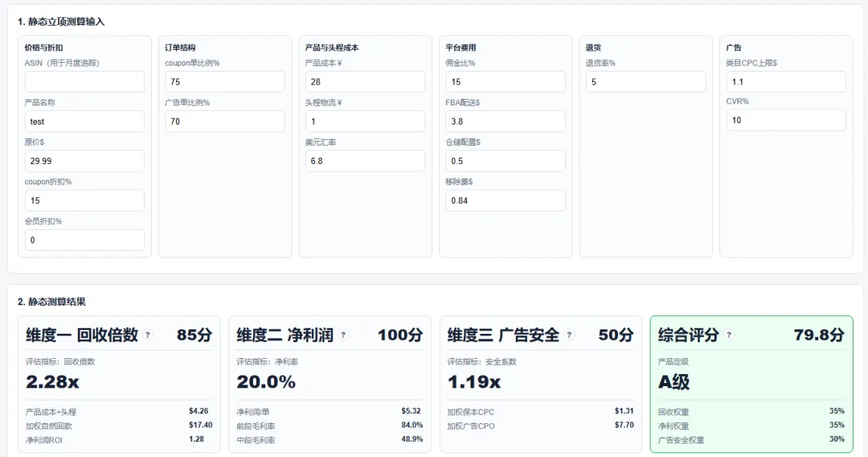868x457 pixels.
Task: Click the 50分 score in 维度三
Action: tap(616, 335)
